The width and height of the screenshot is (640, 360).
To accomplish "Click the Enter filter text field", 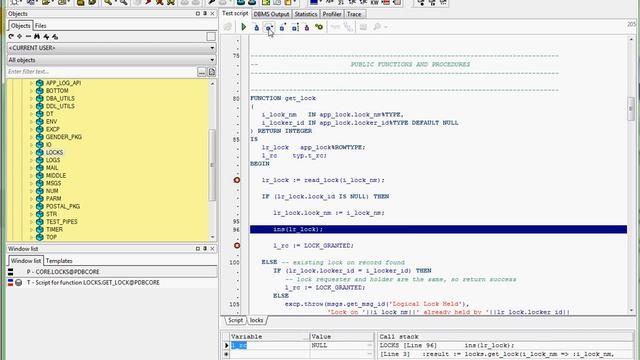I will point(102,72).
